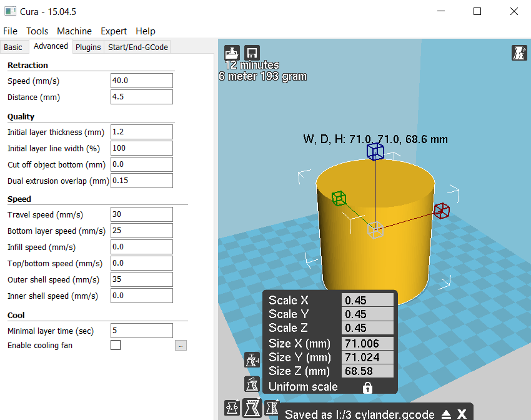
Task: Open the View mode icon
Action: pos(519,53)
